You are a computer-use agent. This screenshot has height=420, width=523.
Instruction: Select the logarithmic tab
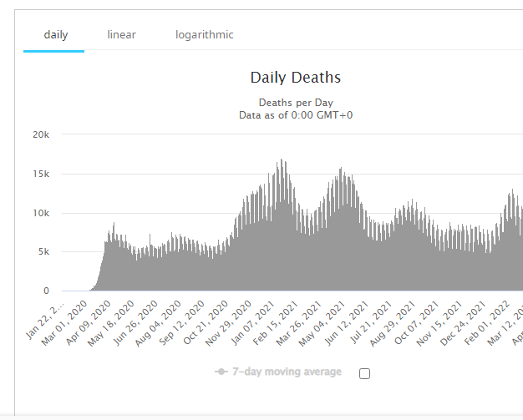coord(204,35)
